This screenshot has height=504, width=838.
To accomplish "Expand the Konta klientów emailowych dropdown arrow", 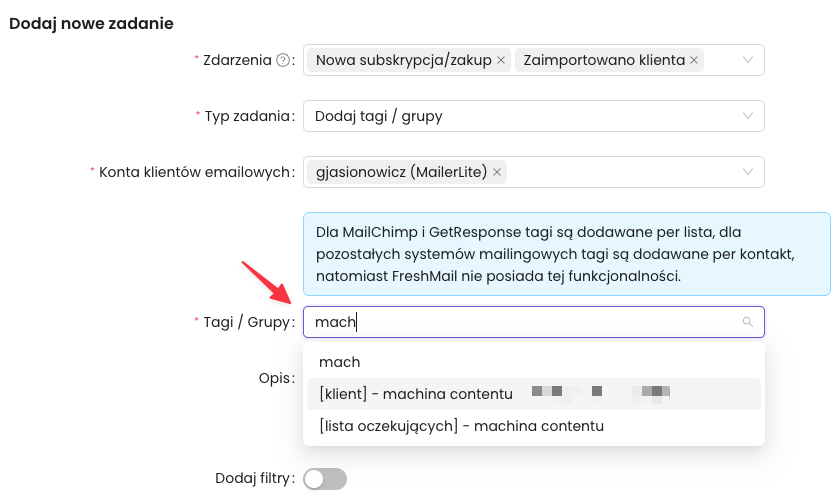I will 747,172.
